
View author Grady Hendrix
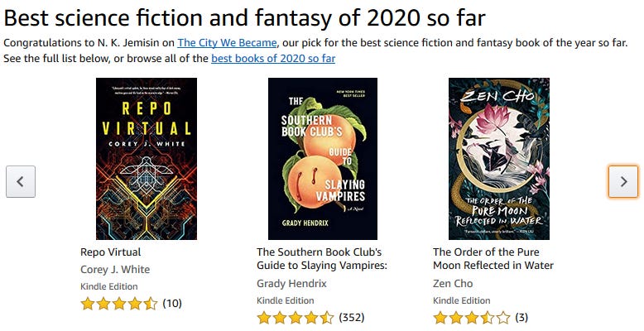point(291,283)
